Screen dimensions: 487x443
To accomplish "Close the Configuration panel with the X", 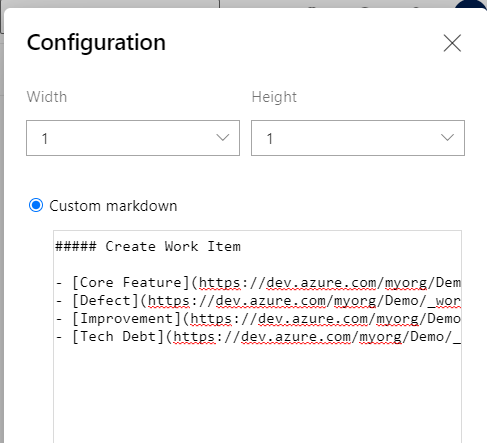I will click(x=452, y=43).
